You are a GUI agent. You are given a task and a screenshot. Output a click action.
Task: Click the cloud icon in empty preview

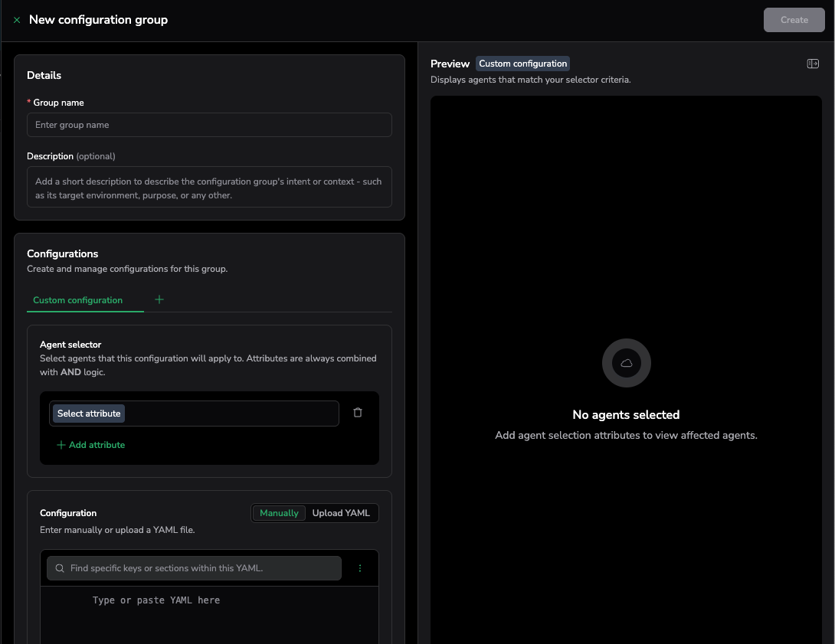[626, 363]
